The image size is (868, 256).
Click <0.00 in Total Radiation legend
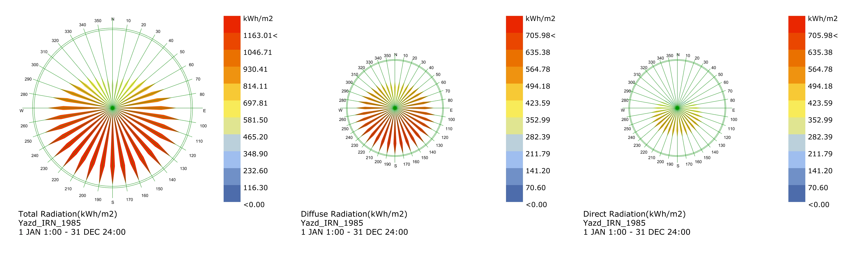point(254,204)
